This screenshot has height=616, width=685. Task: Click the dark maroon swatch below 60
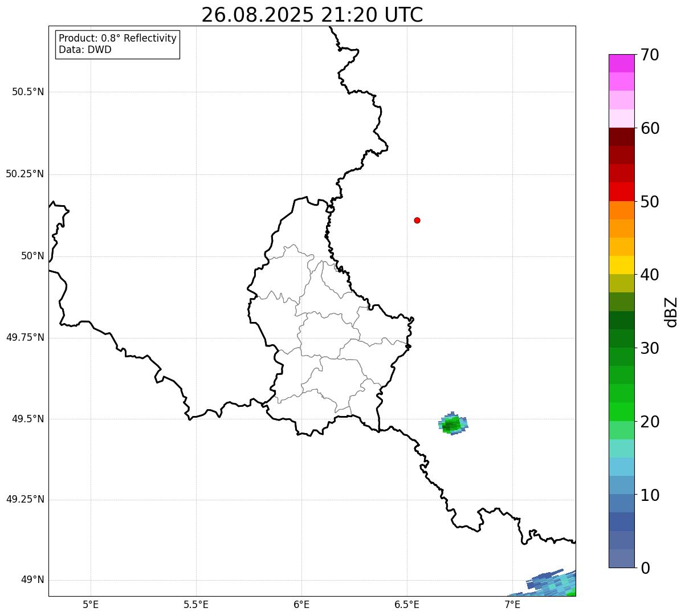622,137
